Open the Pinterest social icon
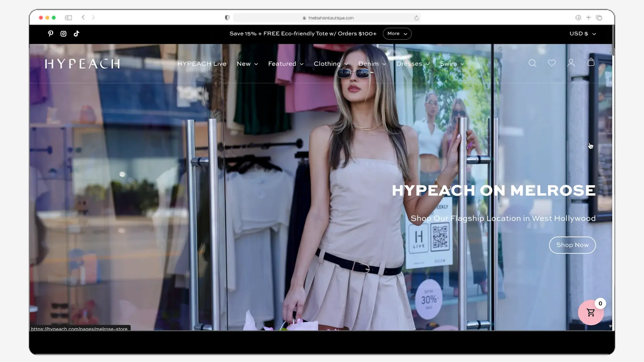The image size is (644, 362). click(51, 34)
